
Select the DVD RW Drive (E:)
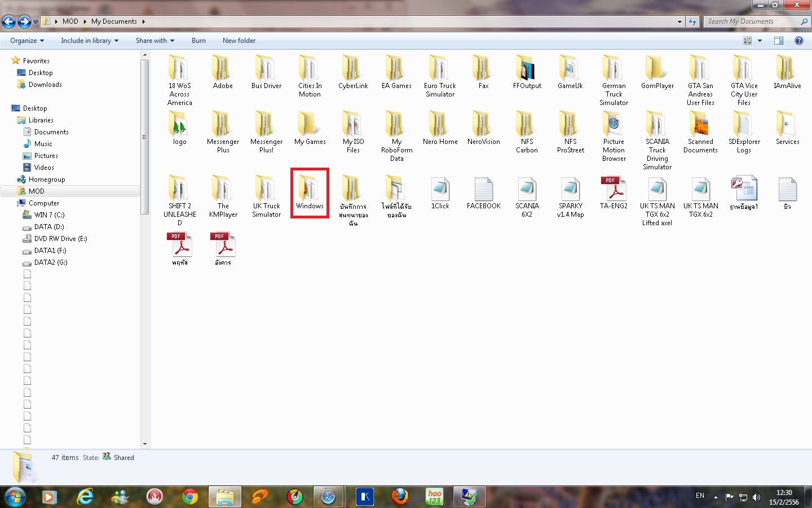click(60, 239)
